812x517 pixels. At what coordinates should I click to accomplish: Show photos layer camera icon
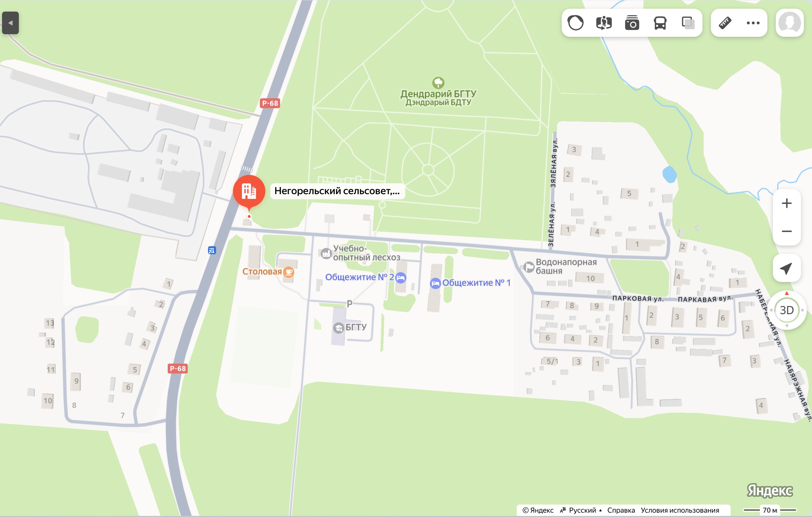(632, 23)
